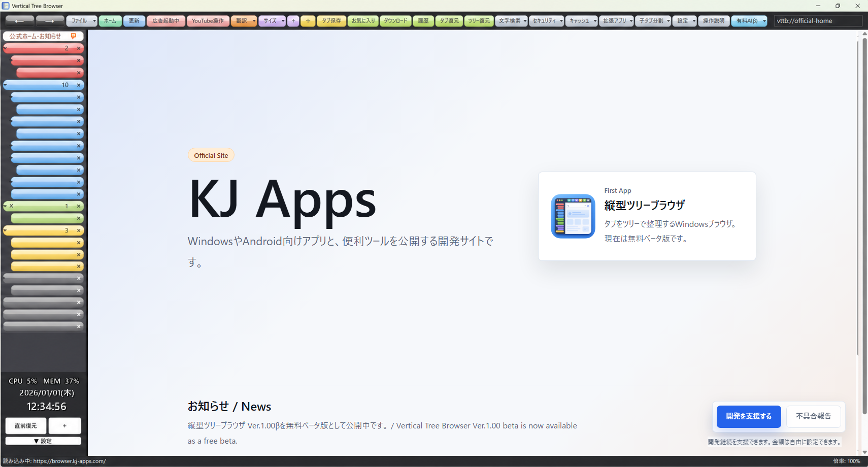The image size is (868, 467).
Task: Close the red tab group showing 2
Action: [x=79, y=48]
